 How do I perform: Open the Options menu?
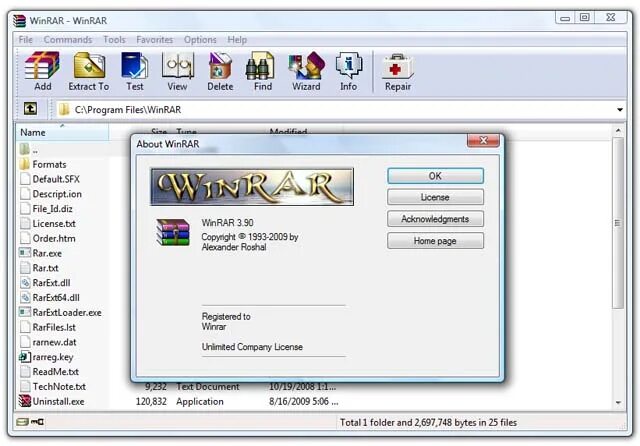click(x=200, y=40)
